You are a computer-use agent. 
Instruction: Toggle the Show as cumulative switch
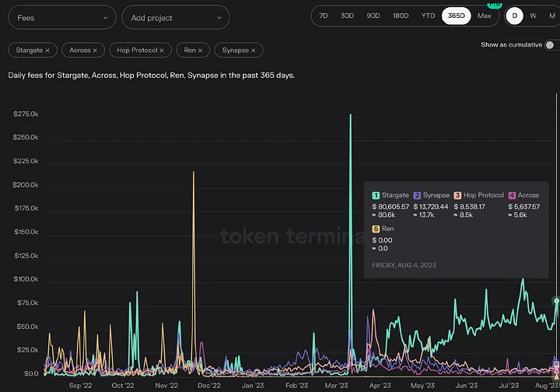(x=551, y=45)
